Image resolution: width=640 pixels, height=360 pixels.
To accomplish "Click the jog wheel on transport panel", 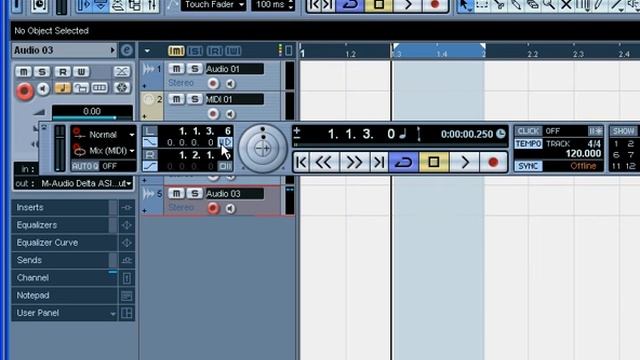I will coord(262,149).
